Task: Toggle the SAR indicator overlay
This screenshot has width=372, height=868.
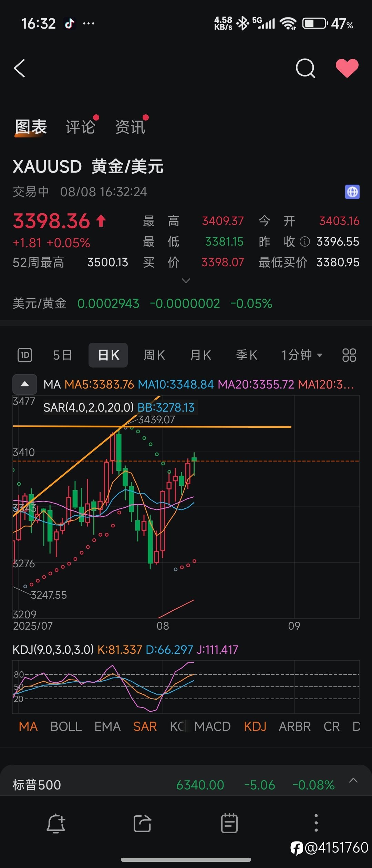Action: [x=145, y=726]
